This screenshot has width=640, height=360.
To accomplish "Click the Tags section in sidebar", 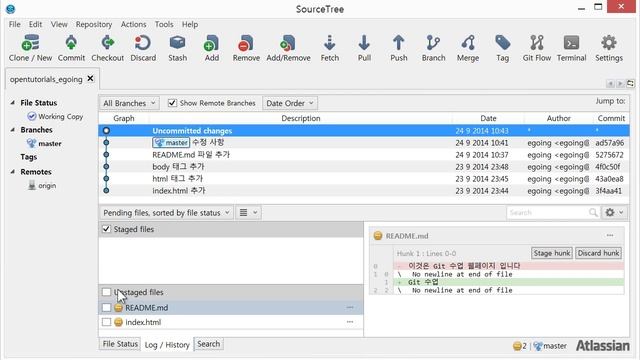I will click(29, 157).
